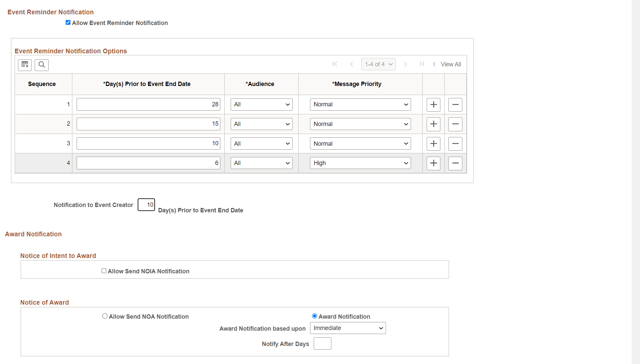The image size is (640, 364).
Task: Add row after sequence 1 with plus
Action: click(433, 105)
